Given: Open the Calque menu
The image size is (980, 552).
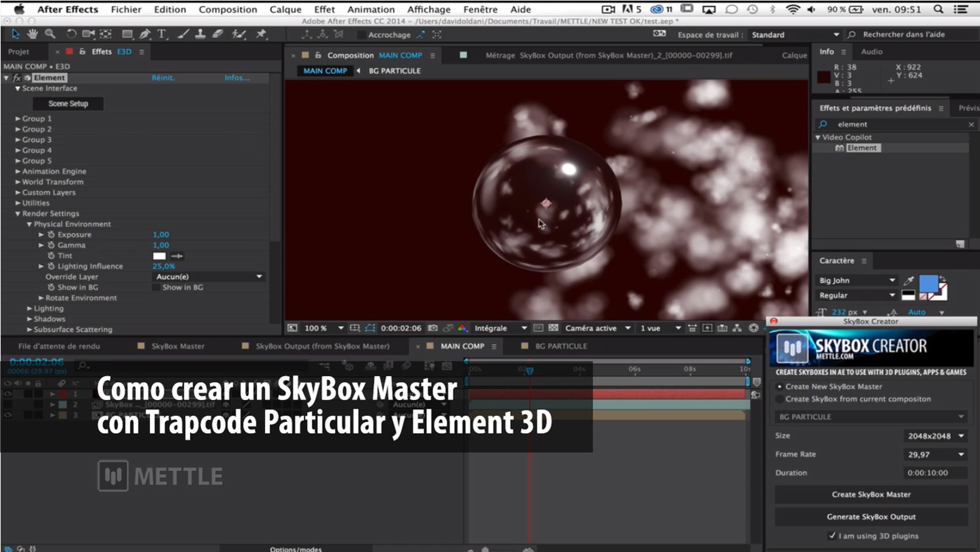Looking at the screenshot, I should point(285,9).
